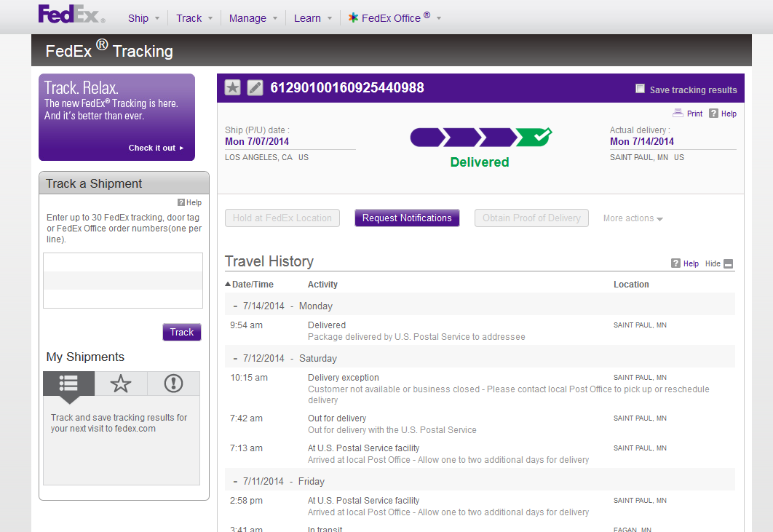
Task: Open the FedEx Office menu
Action: pyautogui.click(x=395, y=18)
